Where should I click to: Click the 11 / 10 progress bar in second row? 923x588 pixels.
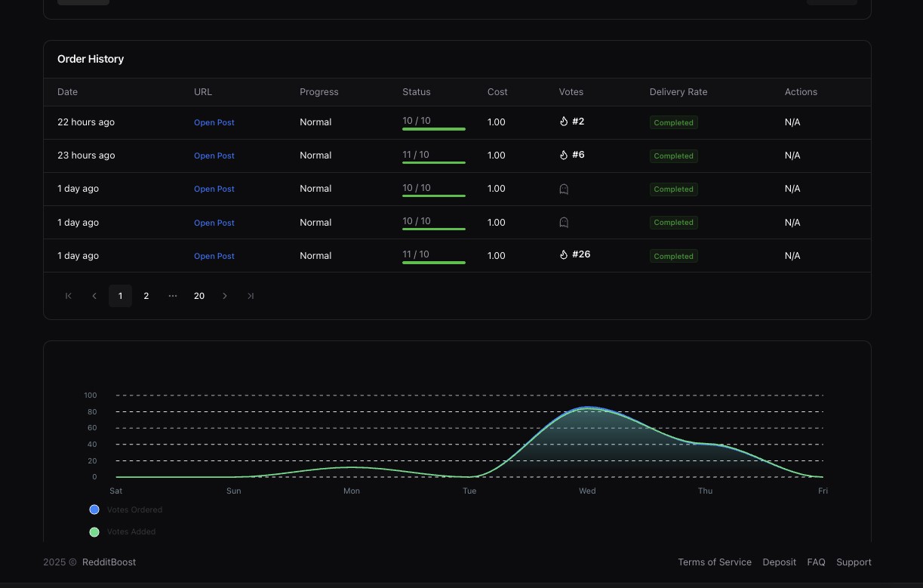click(x=434, y=162)
